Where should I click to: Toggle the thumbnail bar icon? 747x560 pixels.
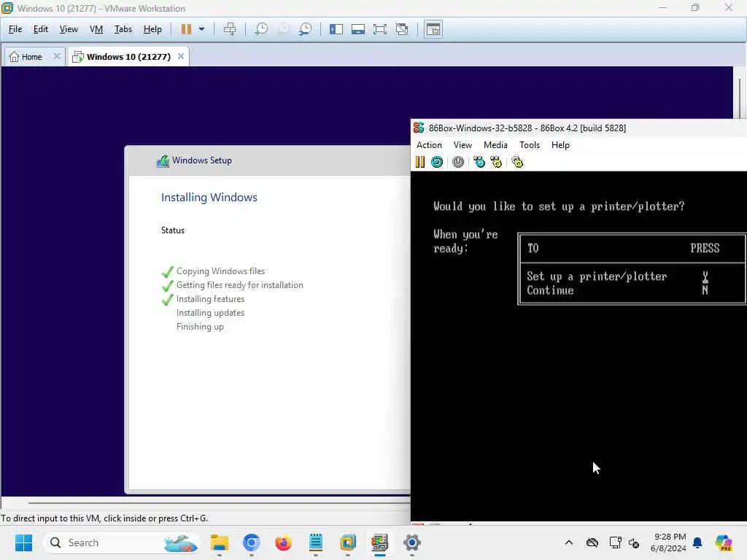tap(358, 29)
